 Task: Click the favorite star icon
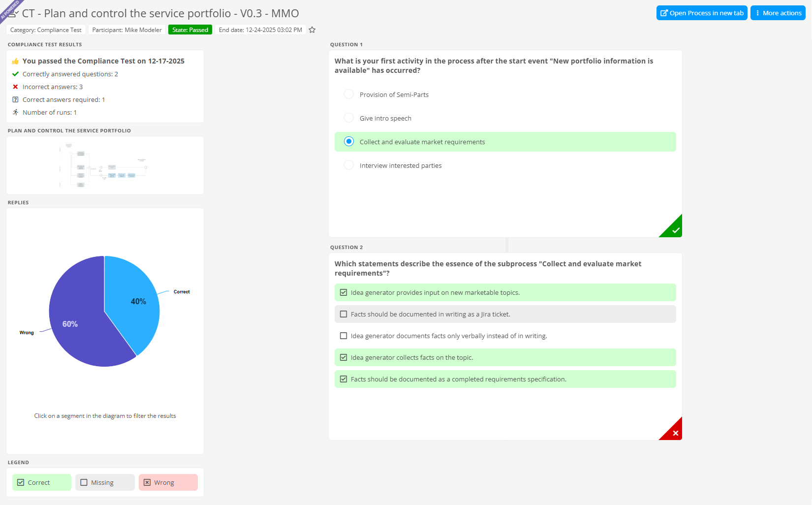(312, 30)
